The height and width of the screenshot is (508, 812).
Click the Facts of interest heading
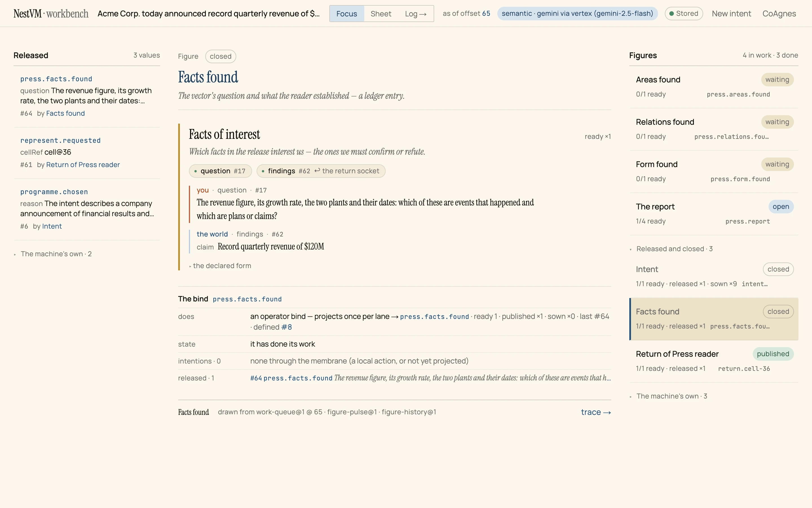click(224, 134)
